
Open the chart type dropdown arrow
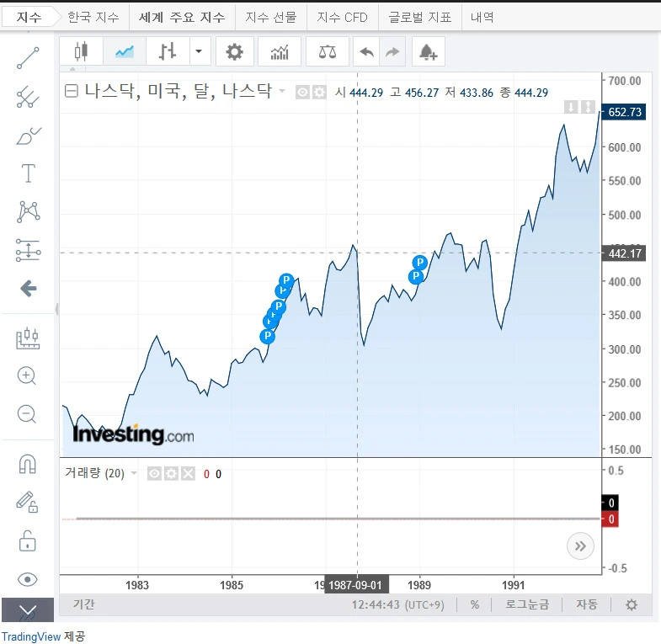[199, 51]
